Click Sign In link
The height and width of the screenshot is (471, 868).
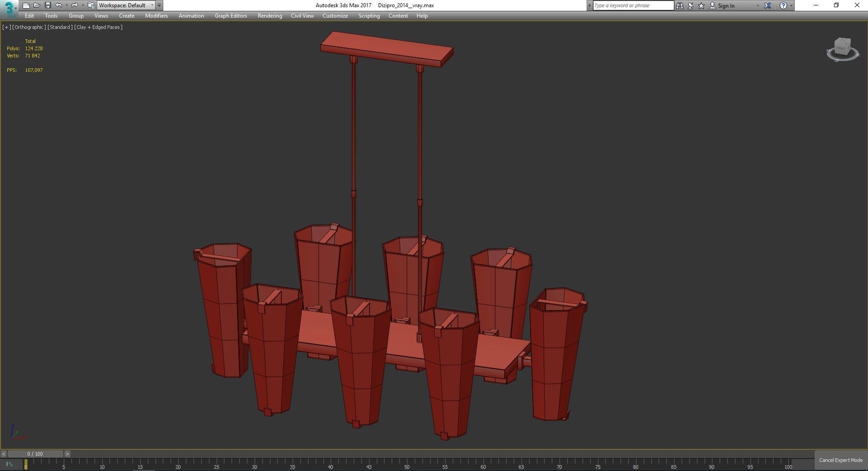pos(726,6)
